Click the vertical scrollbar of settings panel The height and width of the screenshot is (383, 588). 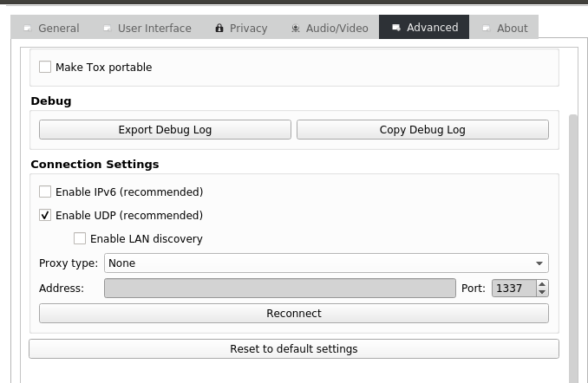tap(573, 249)
